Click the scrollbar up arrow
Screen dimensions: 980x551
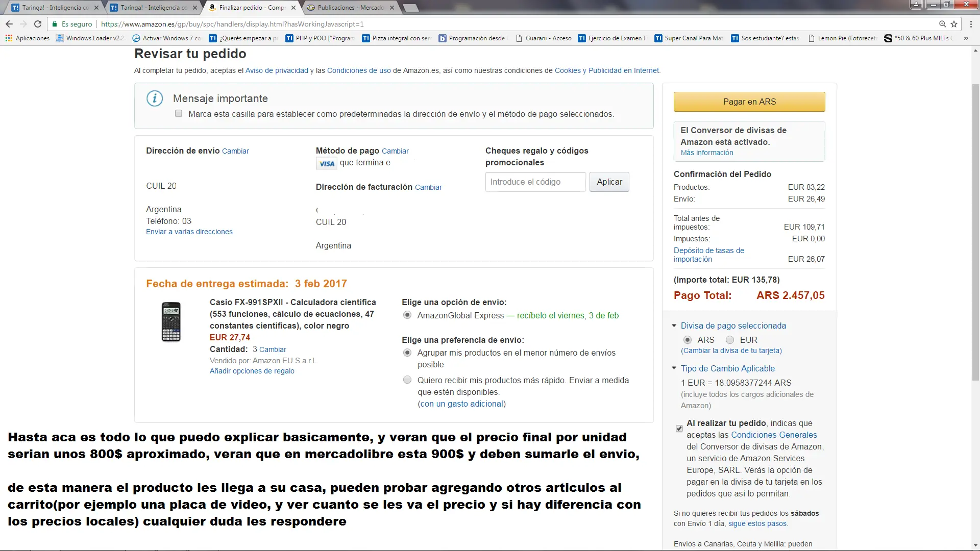coord(975,51)
